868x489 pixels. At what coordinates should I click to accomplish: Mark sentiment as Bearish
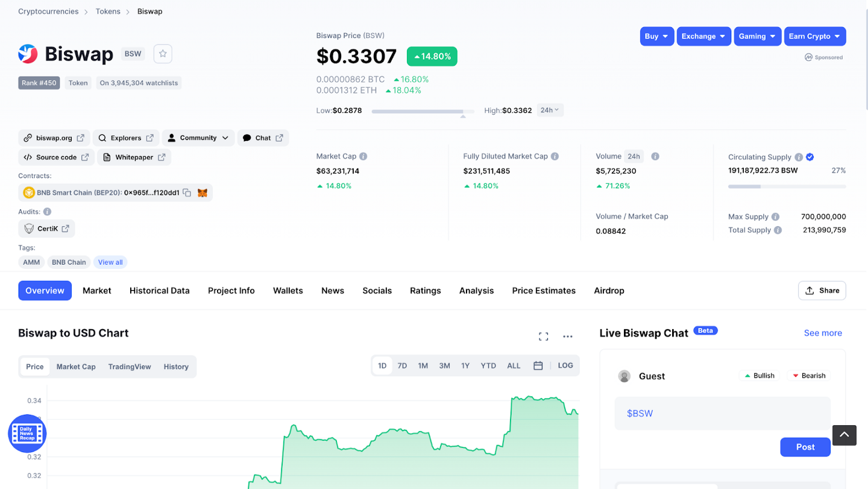(808, 376)
